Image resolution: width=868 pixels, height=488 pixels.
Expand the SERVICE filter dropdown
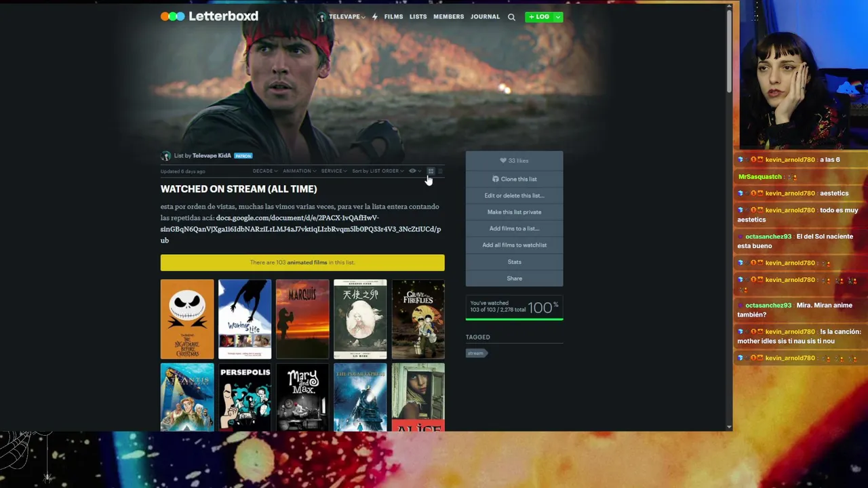[x=334, y=171]
